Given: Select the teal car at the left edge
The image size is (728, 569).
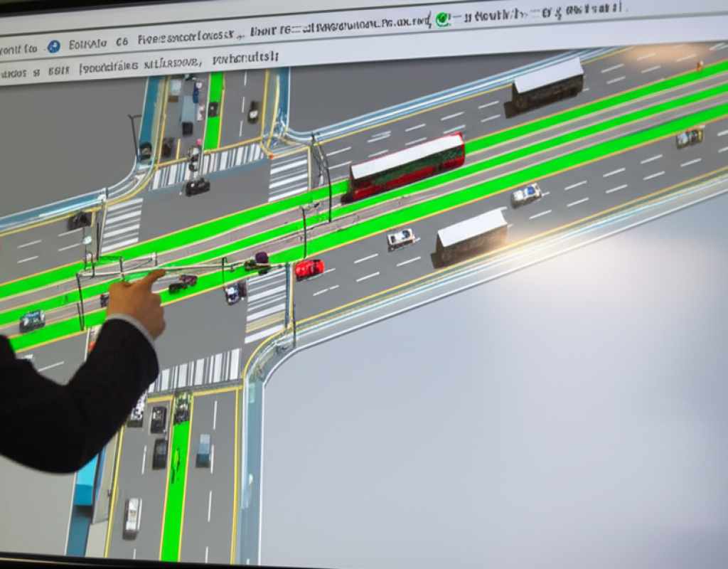Looking at the screenshot, I should 32,320.
